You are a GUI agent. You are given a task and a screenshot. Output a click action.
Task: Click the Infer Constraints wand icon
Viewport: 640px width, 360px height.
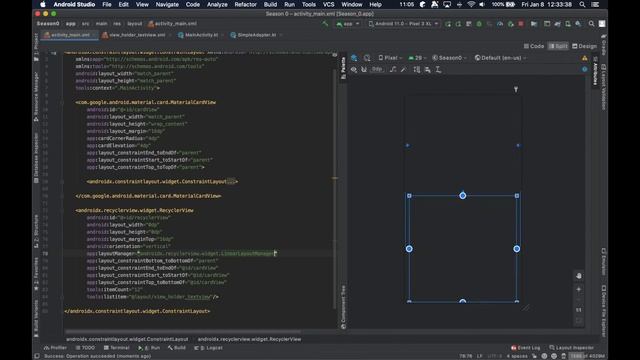click(403, 69)
